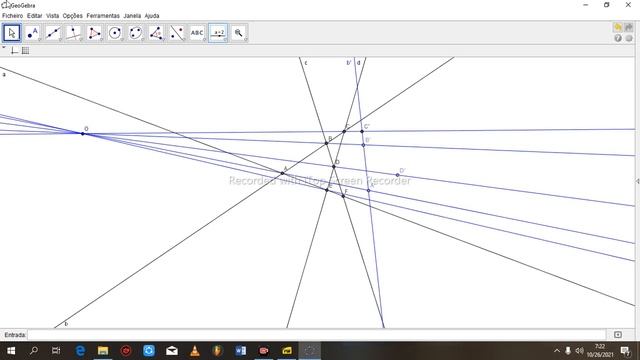Screen dimensions: 640x360
Task: Open VLC media player from the taskbar
Action: [195, 351]
